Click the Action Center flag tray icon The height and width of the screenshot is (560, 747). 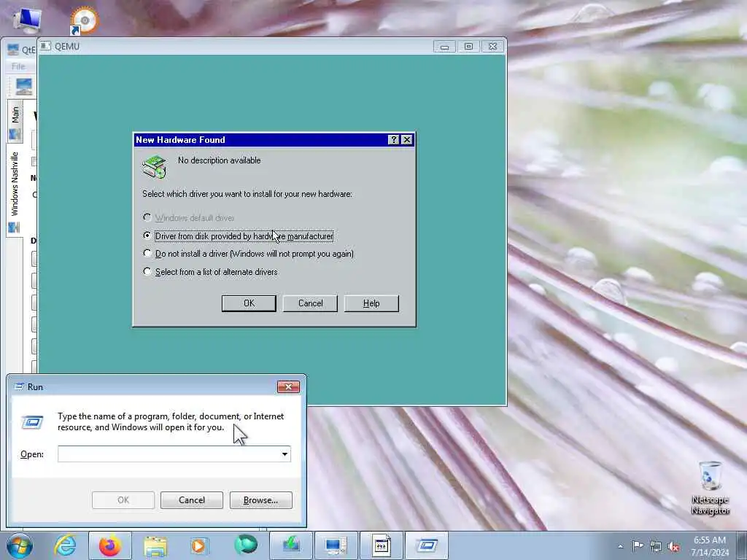638,545
